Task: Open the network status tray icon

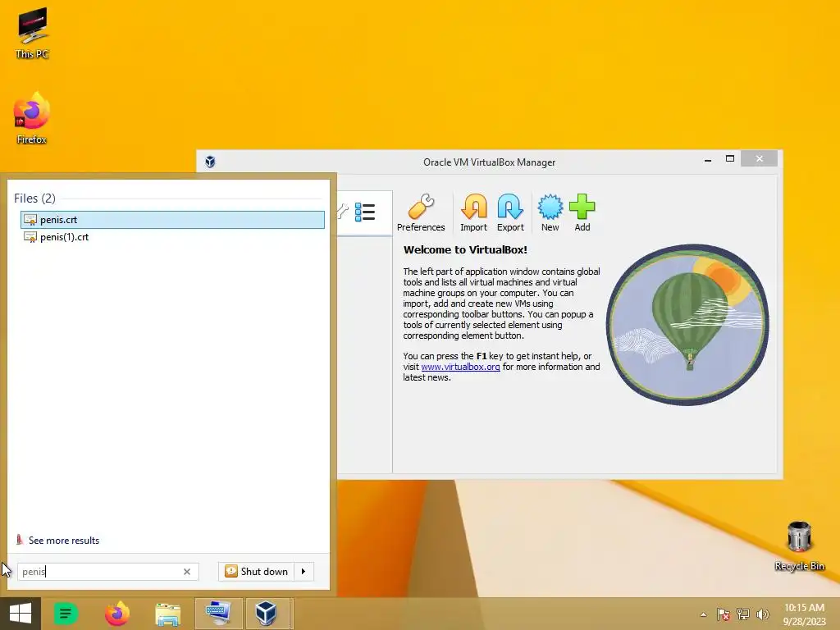Action: (x=743, y=614)
